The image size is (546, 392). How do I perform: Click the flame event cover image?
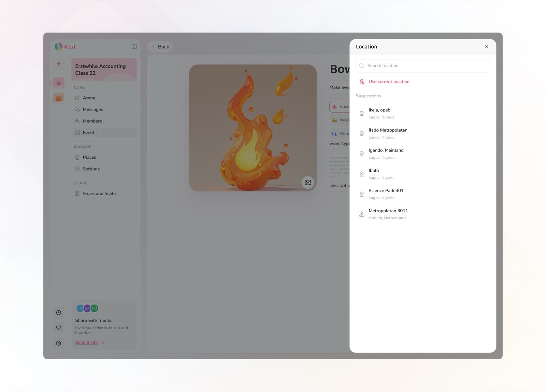click(253, 128)
